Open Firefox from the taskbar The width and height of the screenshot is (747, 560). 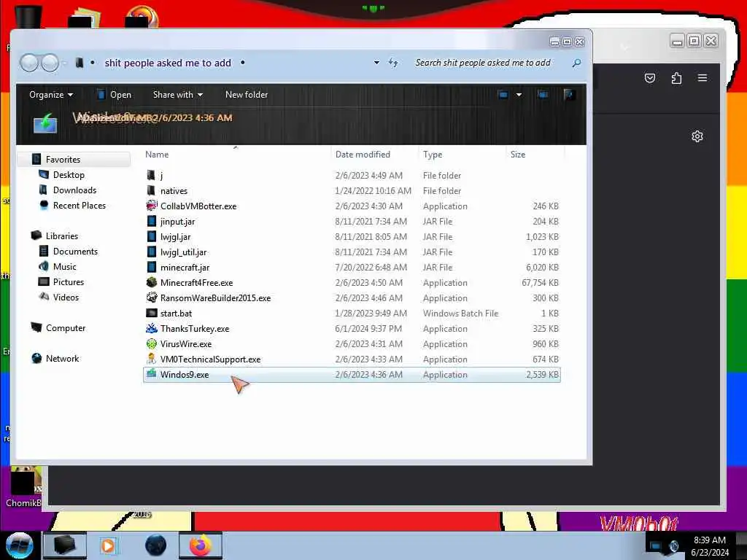[x=201, y=545]
